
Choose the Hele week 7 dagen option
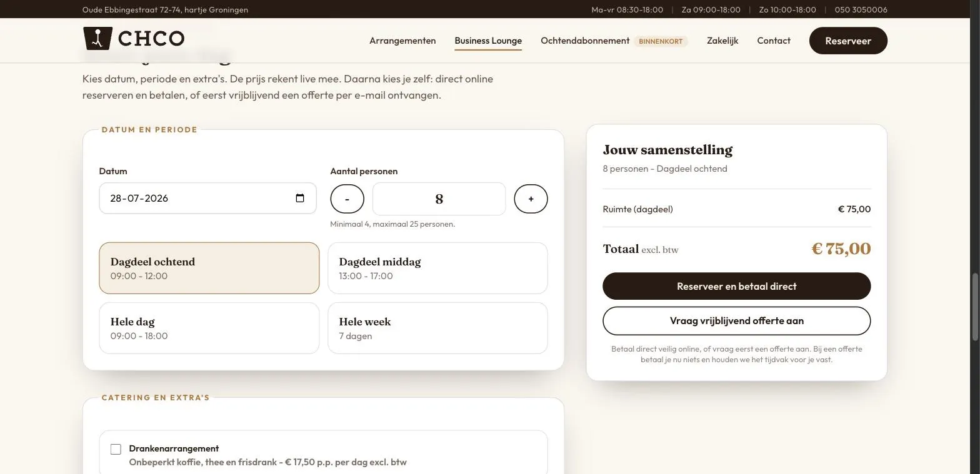click(437, 328)
